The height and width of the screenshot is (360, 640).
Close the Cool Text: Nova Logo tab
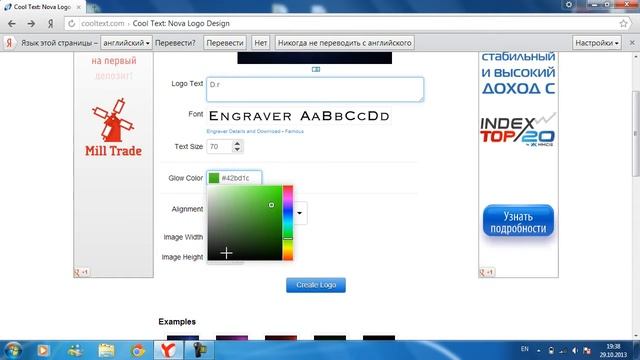point(79,7)
